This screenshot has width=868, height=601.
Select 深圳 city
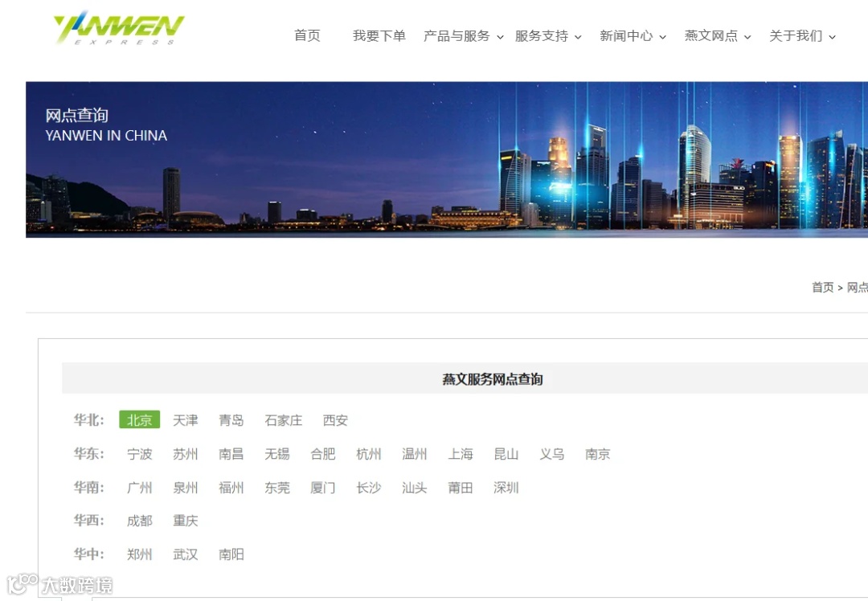click(x=506, y=488)
